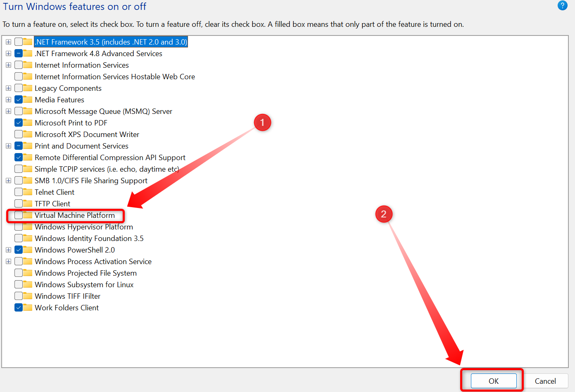575x392 pixels.
Task: Select SMB 1.0/CIFS File Sharing Support label
Action: pyautogui.click(x=91, y=180)
